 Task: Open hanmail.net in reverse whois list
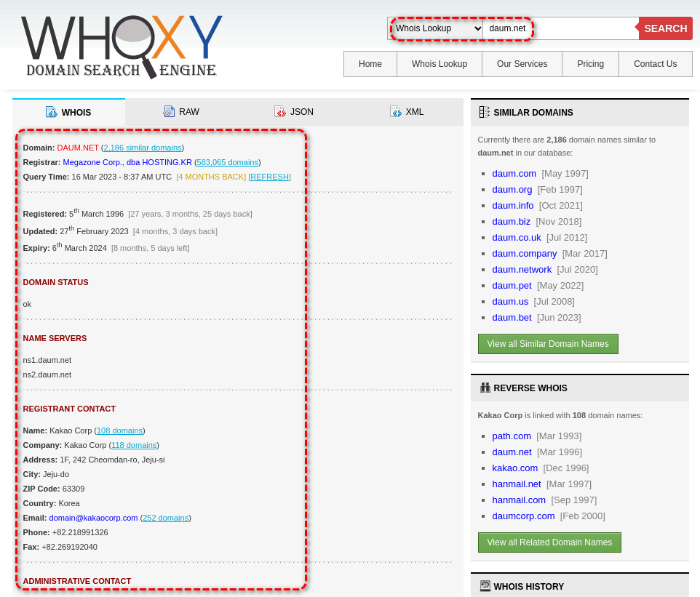pyautogui.click(x=517, y=484)
